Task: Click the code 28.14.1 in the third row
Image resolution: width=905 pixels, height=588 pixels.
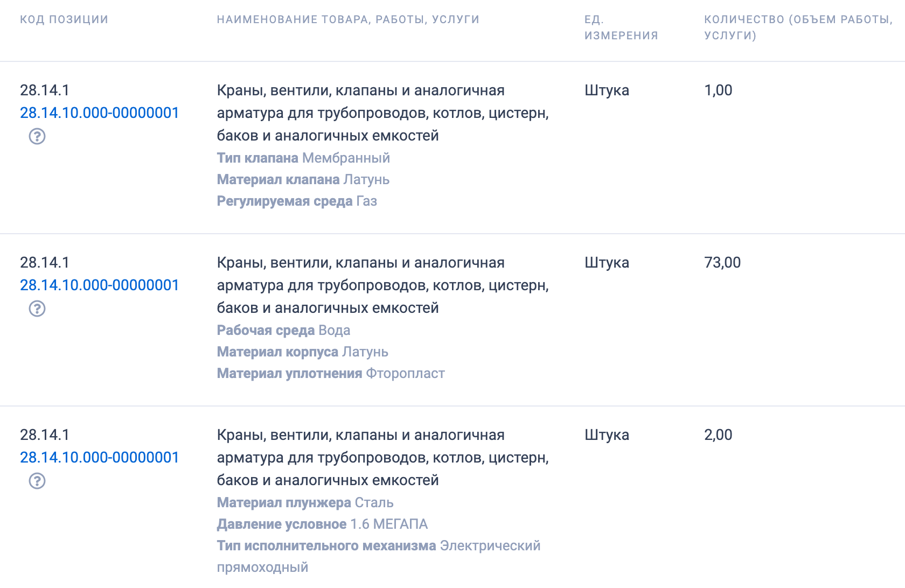Action: pos(42,435)
